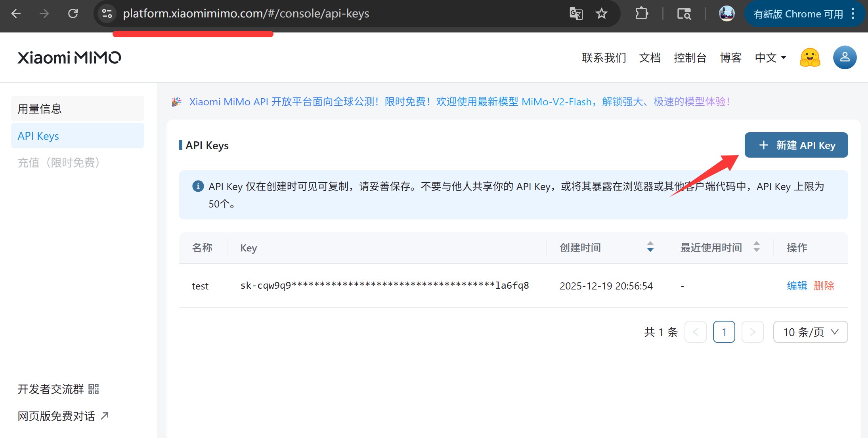Click the Hugging Face emoji icon
This screenshot has width=868, height=438.
(x=810, y=58)
